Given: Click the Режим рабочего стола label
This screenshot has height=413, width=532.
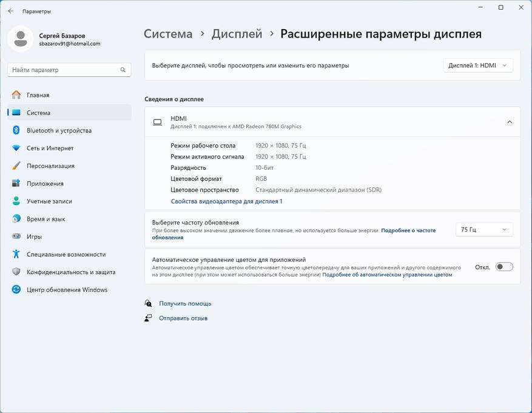Looking at the screenshot, I should click(203, 146).
